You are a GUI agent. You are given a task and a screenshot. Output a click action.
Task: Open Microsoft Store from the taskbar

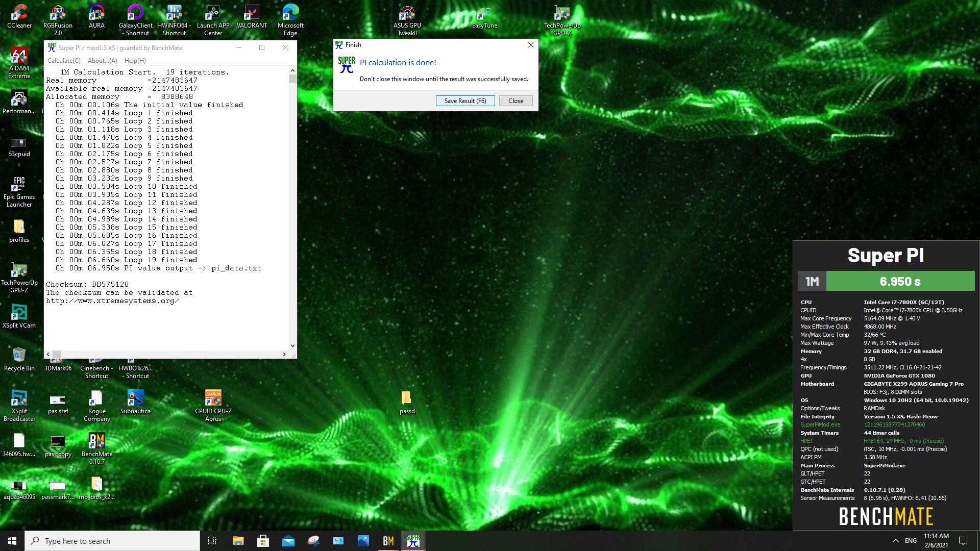[x=263, y=541]
